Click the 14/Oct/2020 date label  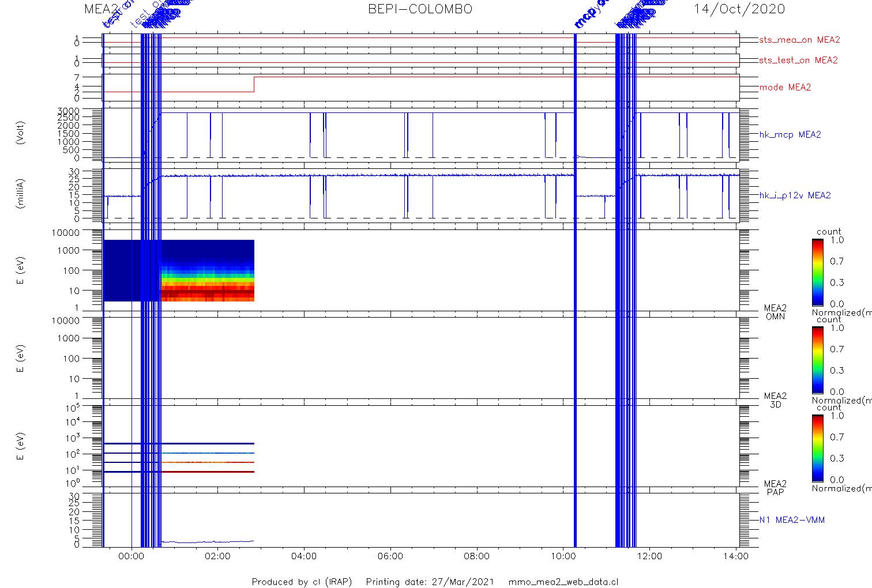739,9
